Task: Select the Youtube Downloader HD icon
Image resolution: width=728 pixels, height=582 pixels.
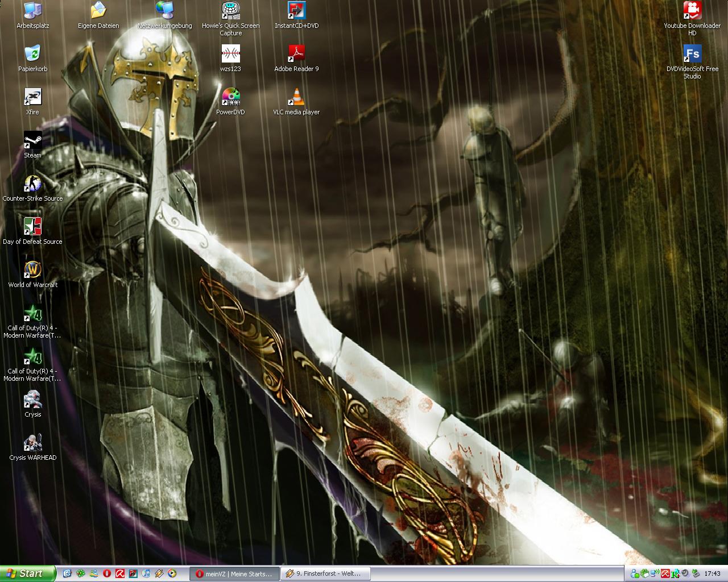Action: coord(692,19)
